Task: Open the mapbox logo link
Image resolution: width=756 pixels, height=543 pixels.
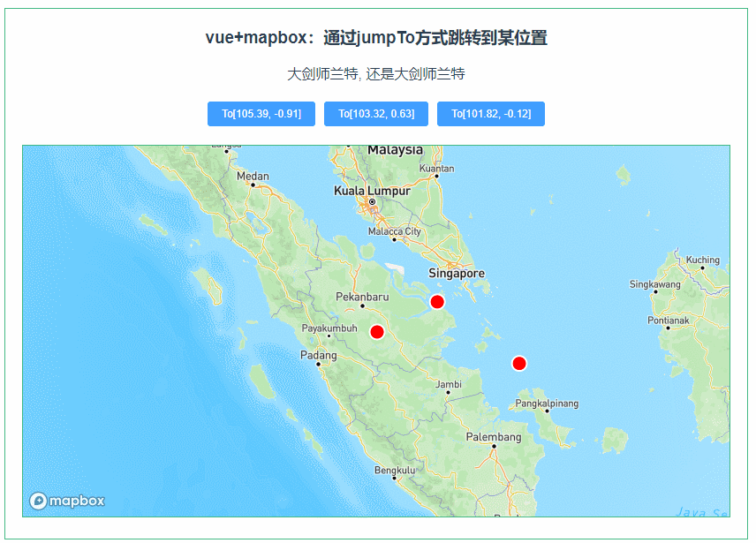Action: coord(67,502)
